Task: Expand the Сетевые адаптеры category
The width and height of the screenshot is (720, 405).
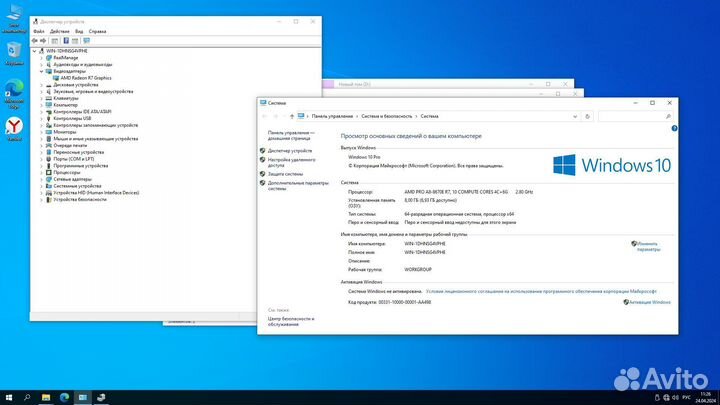Action: pos(41,180)
